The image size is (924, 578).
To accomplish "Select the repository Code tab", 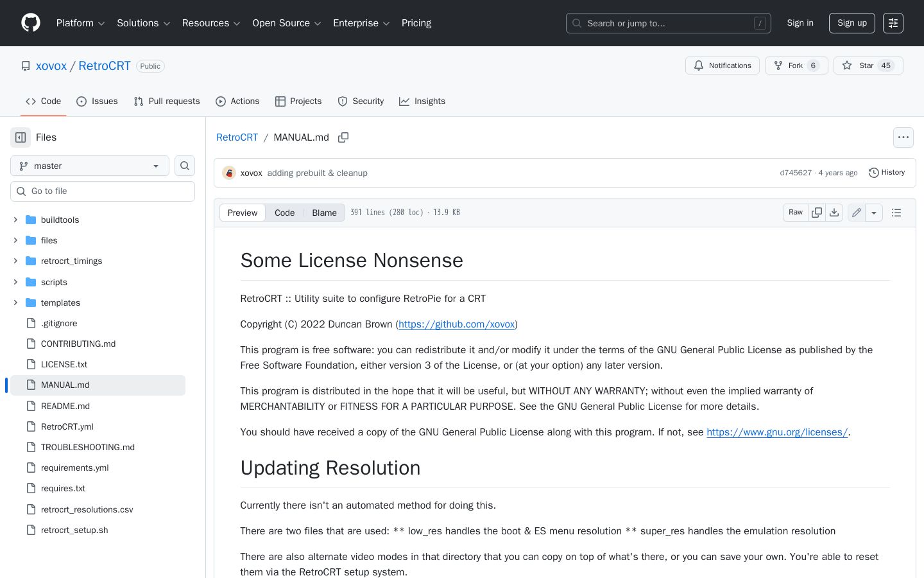I will point(44,101).
